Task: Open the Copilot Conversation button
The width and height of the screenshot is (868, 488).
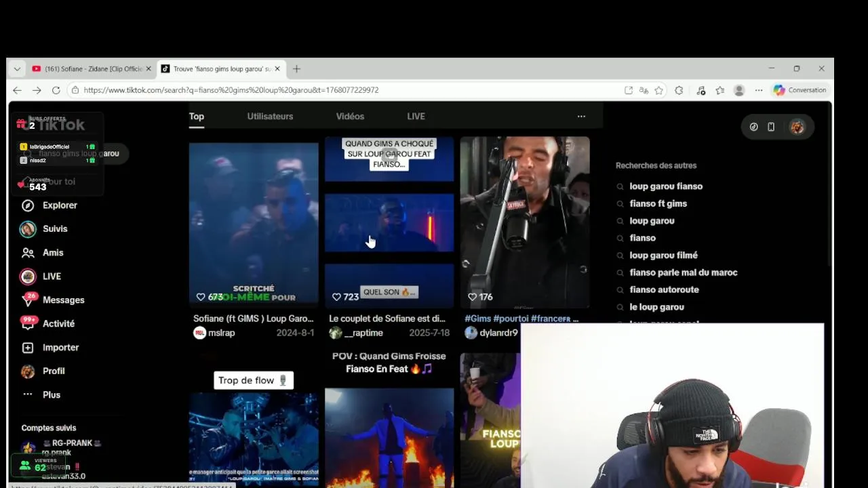Action: point(800,90)
